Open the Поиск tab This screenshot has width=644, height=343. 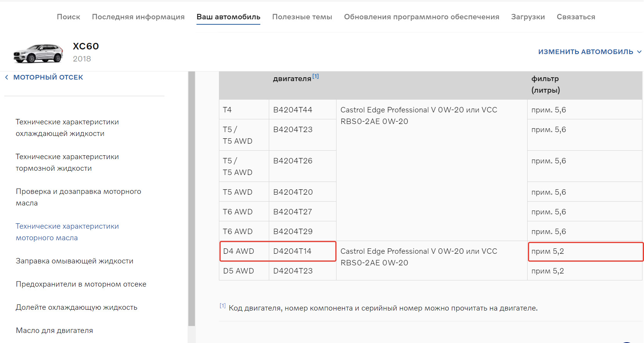pyautogui.click(x=68, y=17)
